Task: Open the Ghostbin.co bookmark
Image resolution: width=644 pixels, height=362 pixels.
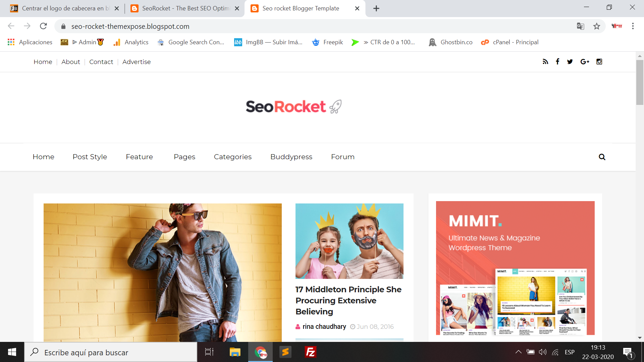Action: click(x=450, y=42)
